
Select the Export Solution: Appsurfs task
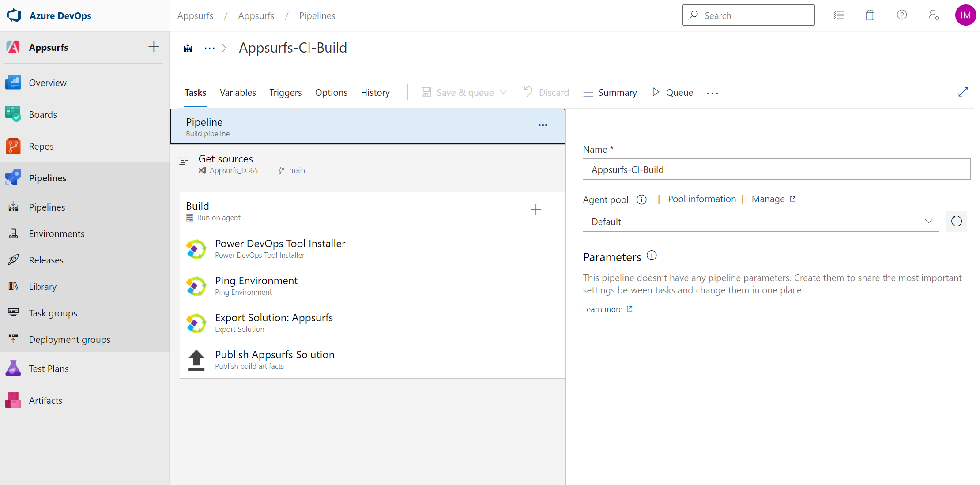pyautogui.click(x=373, y=323)
